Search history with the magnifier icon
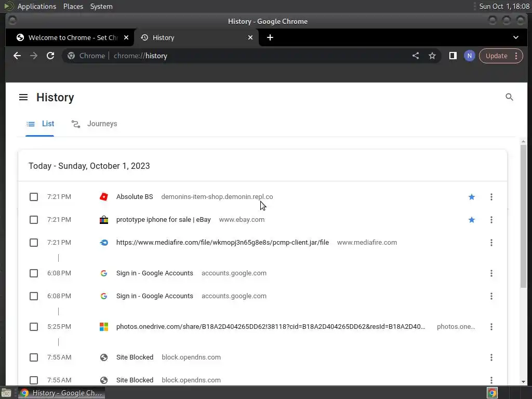The height and width of the screenshot is (399, 532). [x=509, y=97]
